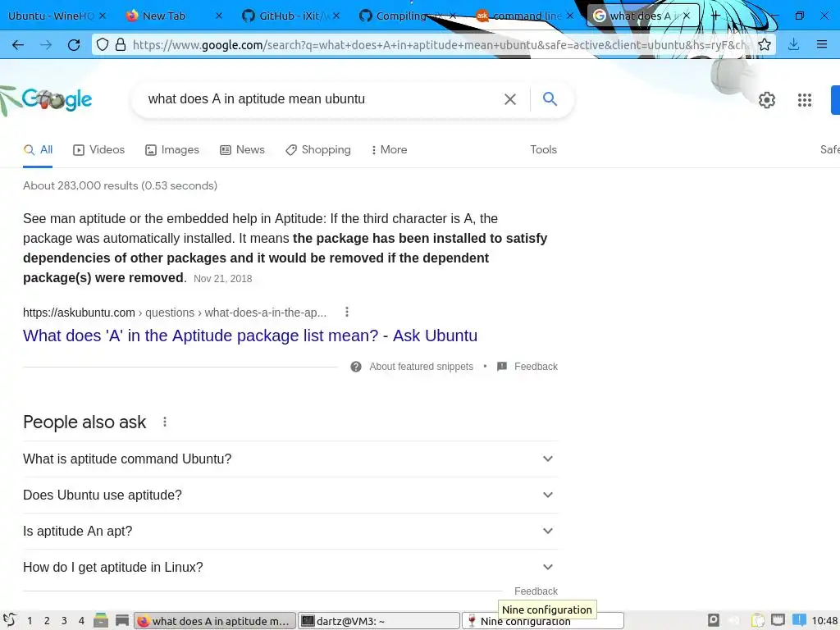Switch to the Shopping tab
The image size is (840, 630).
pos(318,150)
